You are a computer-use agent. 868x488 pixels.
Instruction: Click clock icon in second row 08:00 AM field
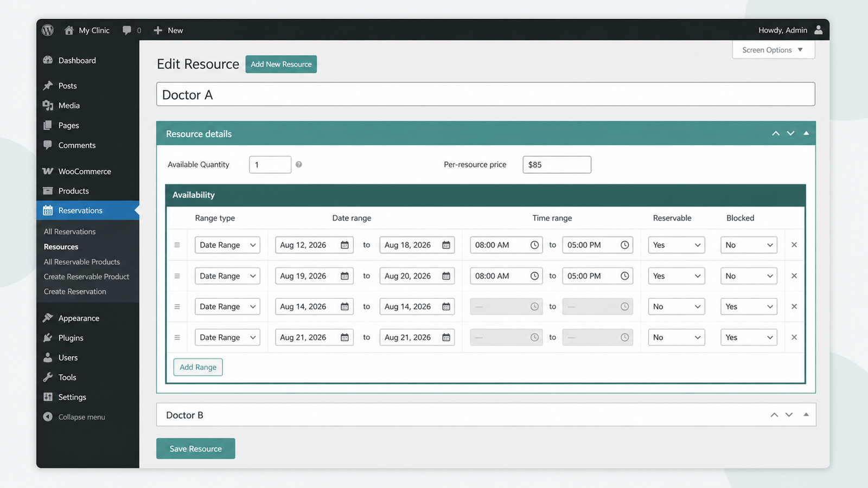click(534, 276)
